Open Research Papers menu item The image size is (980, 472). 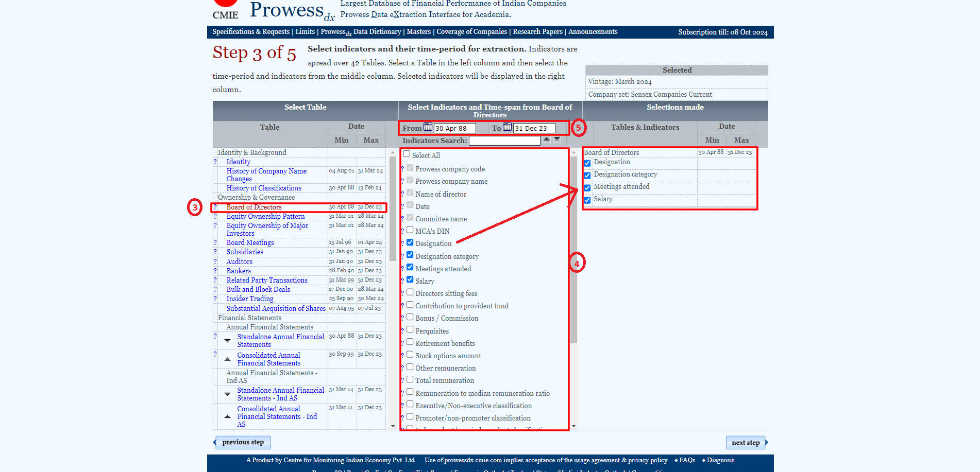(x=537, y=32)
